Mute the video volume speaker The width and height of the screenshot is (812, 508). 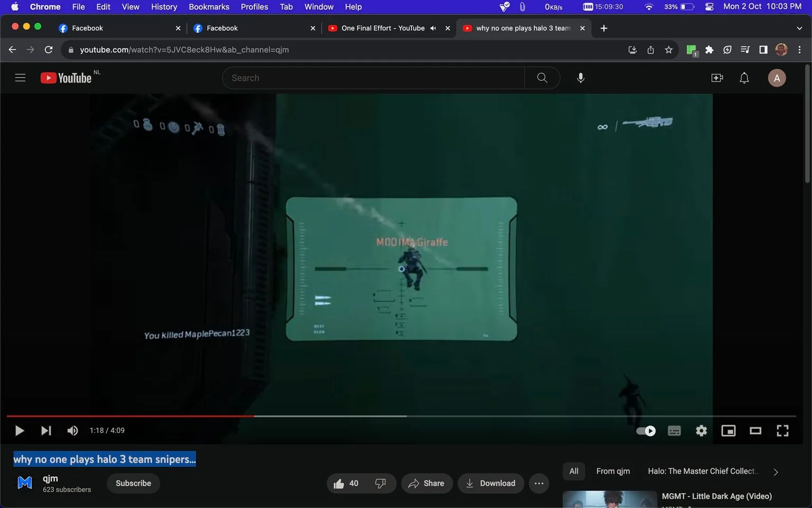[x=72, y=431]
